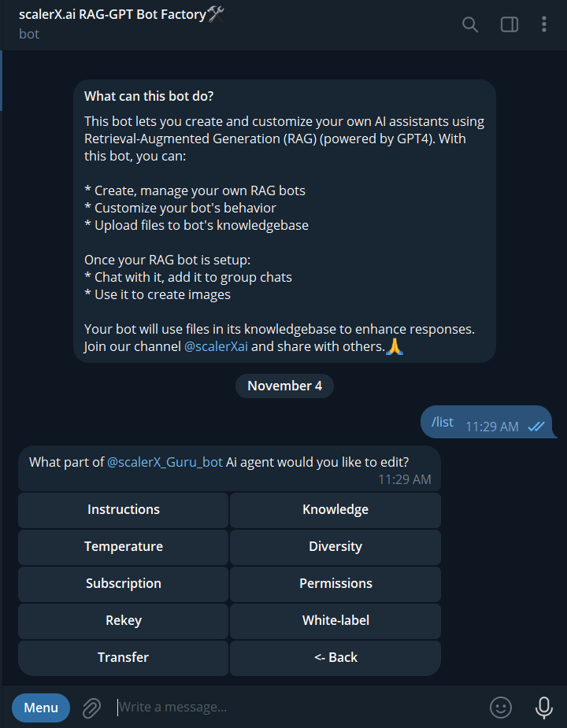Open the bot Menu commands
Image resolution: width=567 pixels, height=728 pixels.
(x=41, y=708)
